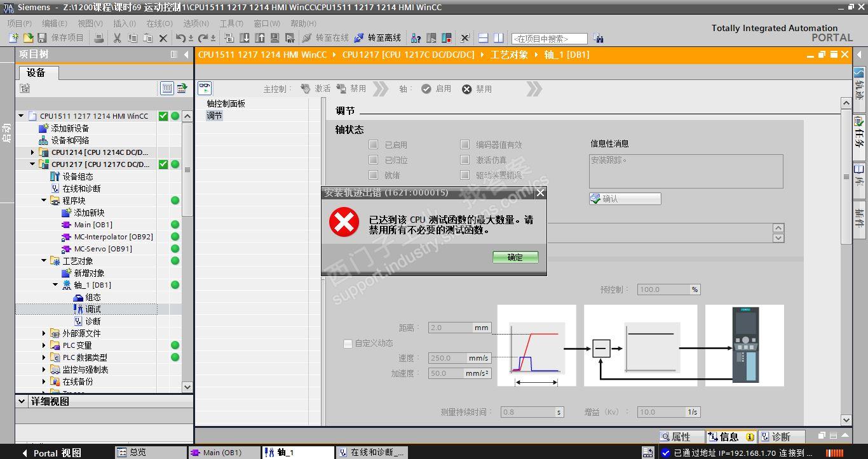Toggle the 就绪 checkbox

pyautogui.click(x=373, y=175)
